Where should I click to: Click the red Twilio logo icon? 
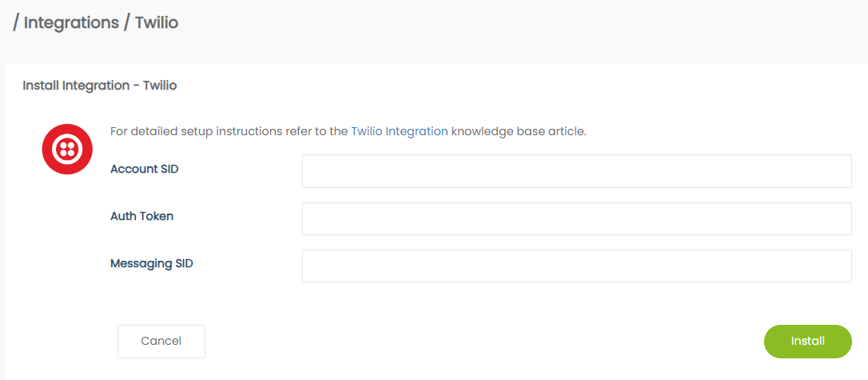click(67, 150)
